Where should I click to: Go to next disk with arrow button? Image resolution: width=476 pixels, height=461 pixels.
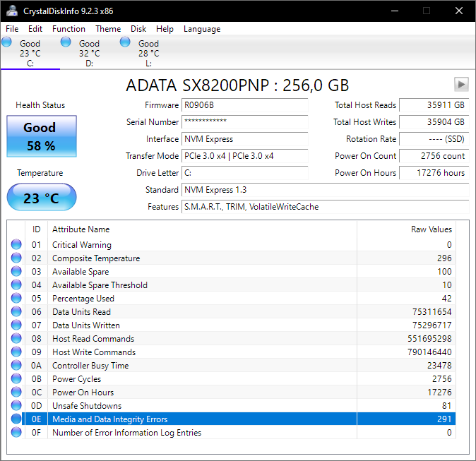pos(461,84)
